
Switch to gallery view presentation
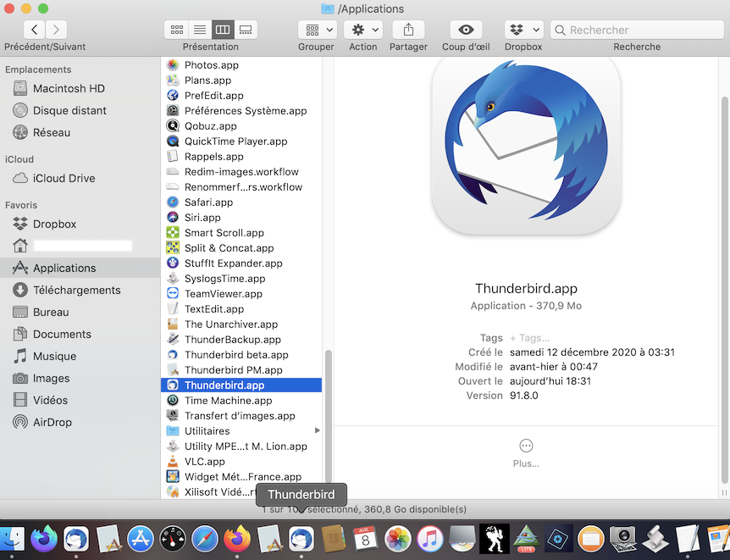(246, 30)
